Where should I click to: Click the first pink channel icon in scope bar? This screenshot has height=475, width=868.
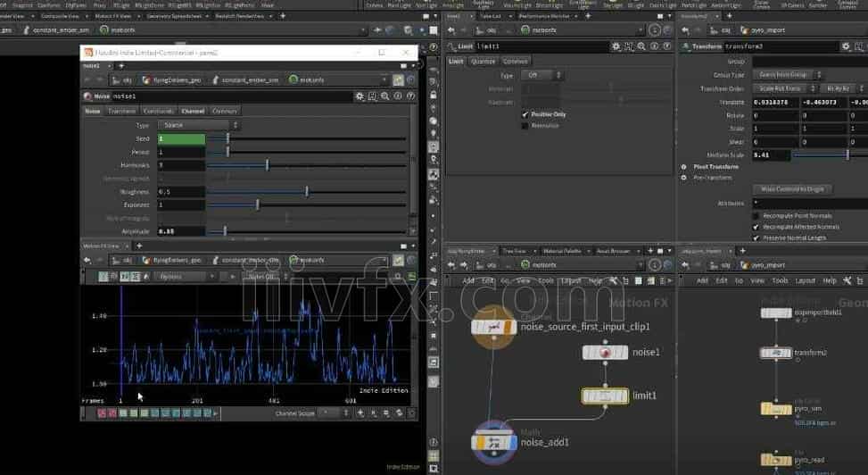coord(102,412)
